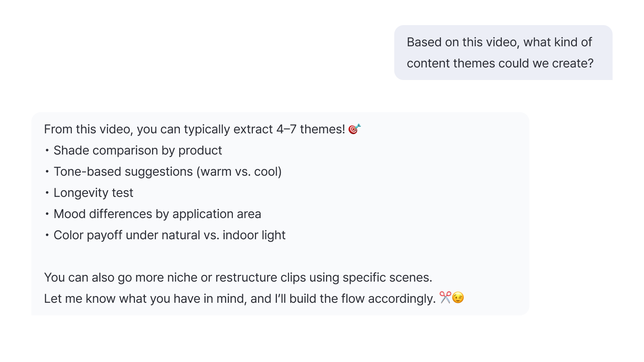Screen dimensions: 644x362
Task: Click the dart target emoji
Action: click(x=354, y=129)
